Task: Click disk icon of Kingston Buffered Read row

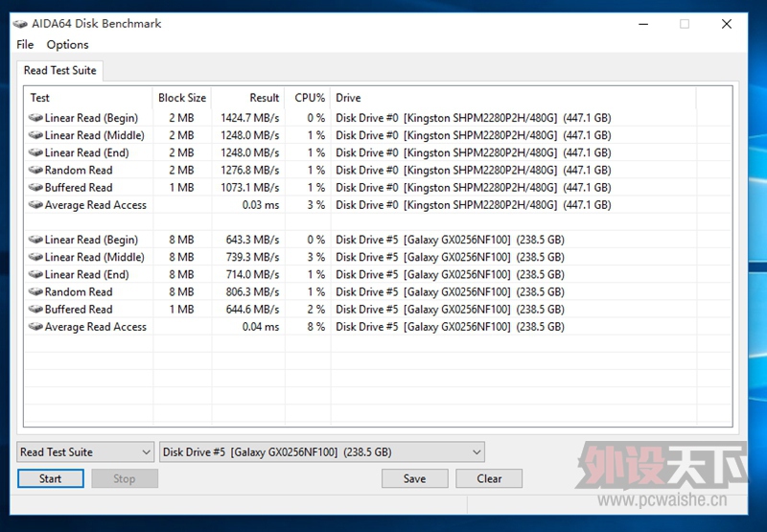Action: (x=35, y=187)
